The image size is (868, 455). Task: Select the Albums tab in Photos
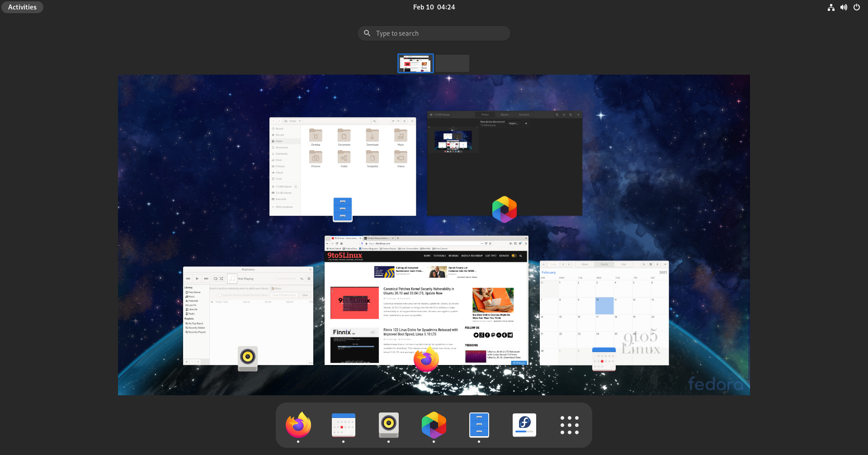click(x=505, y=114)
